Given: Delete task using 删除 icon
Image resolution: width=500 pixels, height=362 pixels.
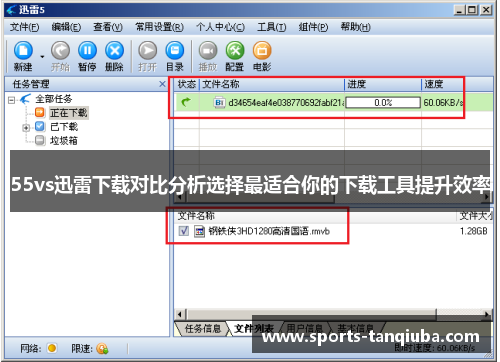Looking at the screenshot, I should click(x=114, y=51).
